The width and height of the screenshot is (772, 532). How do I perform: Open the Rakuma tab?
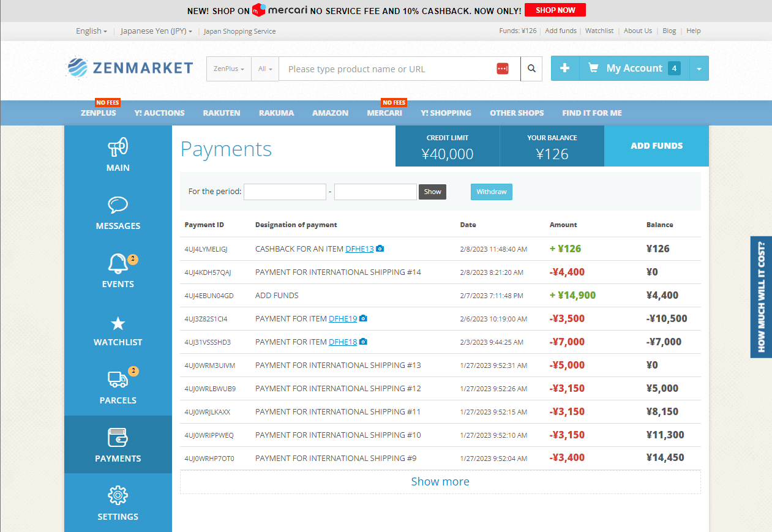(x=276, y=113)
